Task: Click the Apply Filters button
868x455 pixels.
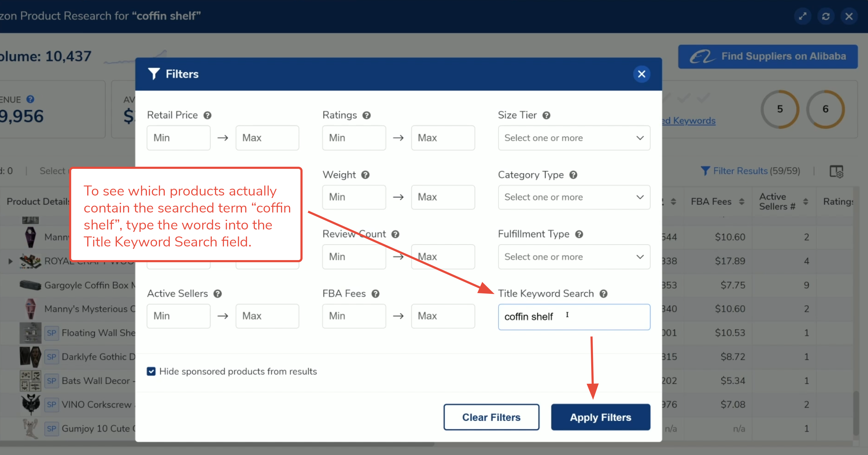Action: (601, 417)
